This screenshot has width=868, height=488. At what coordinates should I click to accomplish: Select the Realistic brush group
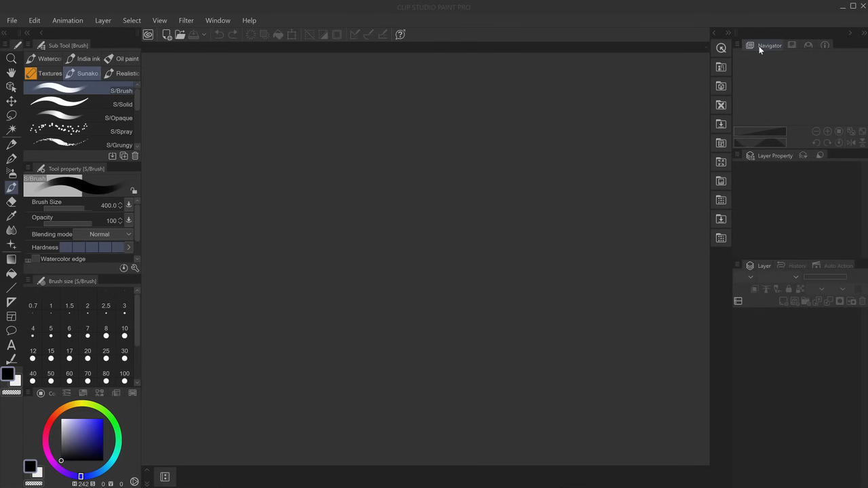(x=121, y=73)
